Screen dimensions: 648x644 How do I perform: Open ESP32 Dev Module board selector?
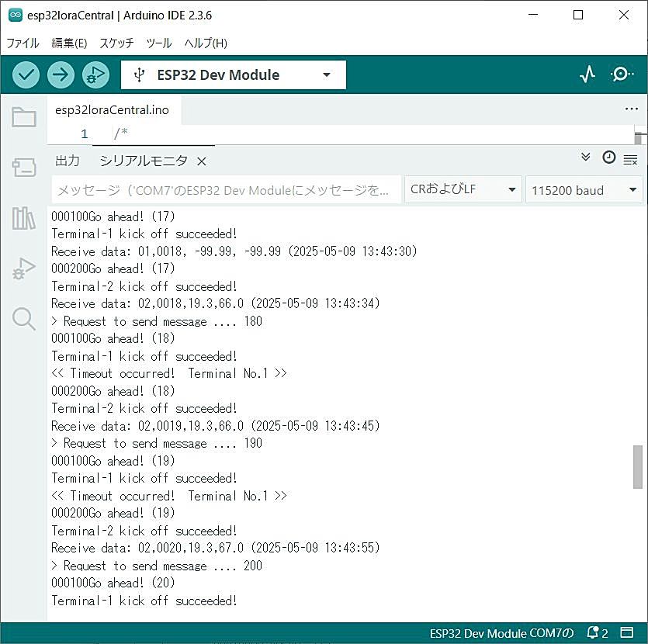(234, 74)
